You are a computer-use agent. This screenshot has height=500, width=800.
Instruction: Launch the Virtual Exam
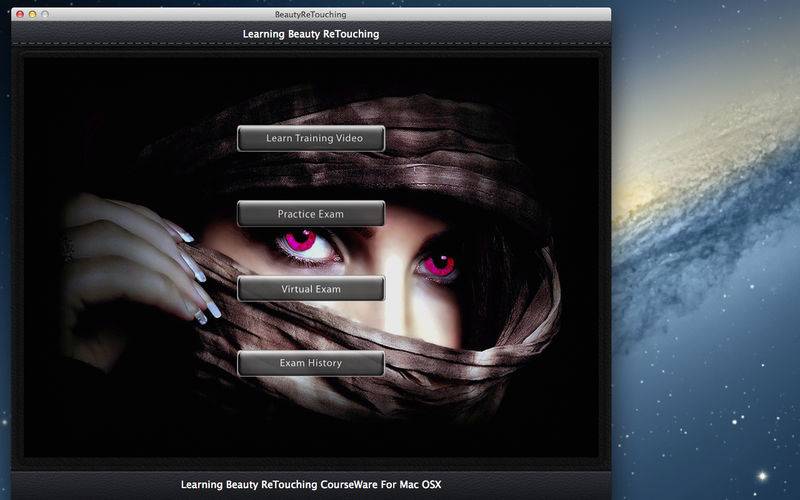point(311,289)
